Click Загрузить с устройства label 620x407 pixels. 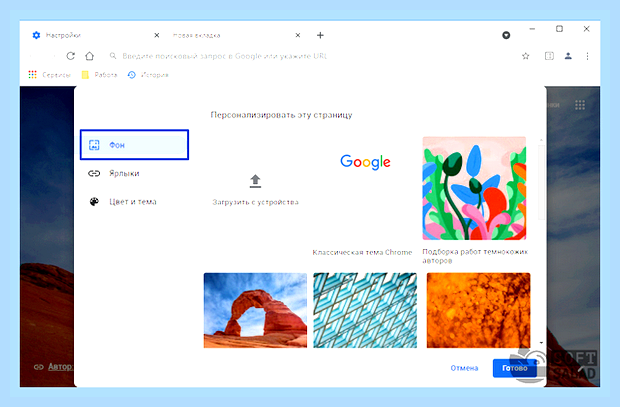(x=255, y=202)
